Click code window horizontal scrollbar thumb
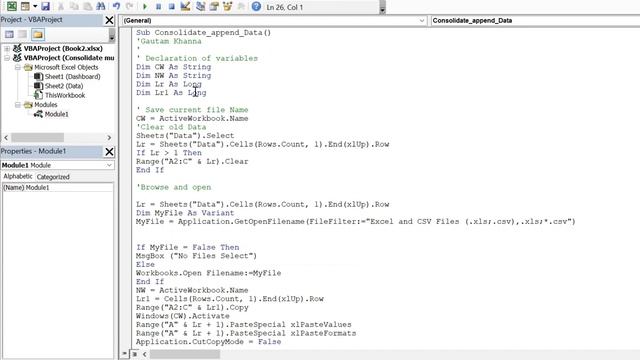Screen dimensions: 640x360 (184, 354)
